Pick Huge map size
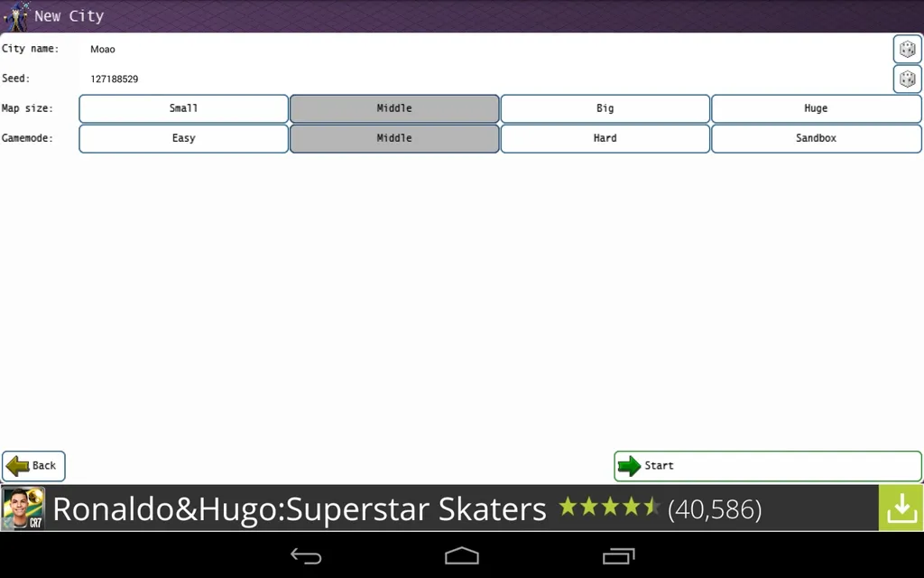 816,108
